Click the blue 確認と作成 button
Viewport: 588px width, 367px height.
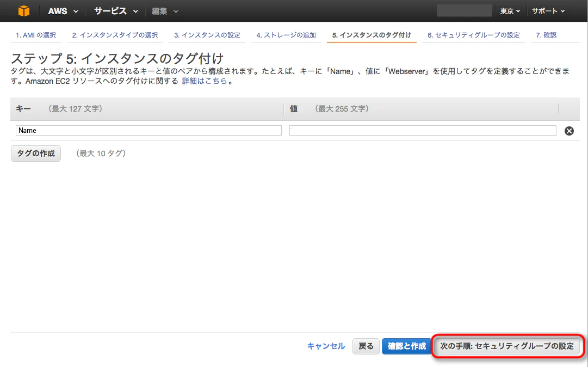click(407, 346)
